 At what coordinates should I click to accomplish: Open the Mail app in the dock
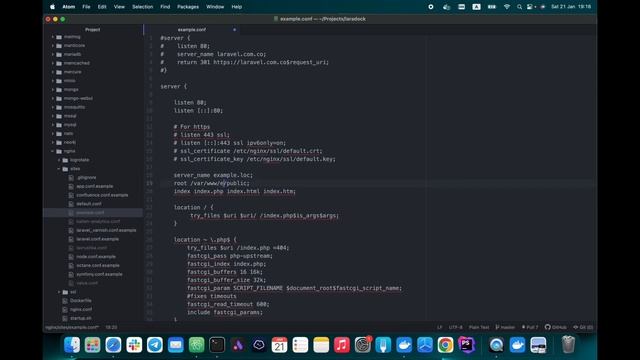coord(176,345)
